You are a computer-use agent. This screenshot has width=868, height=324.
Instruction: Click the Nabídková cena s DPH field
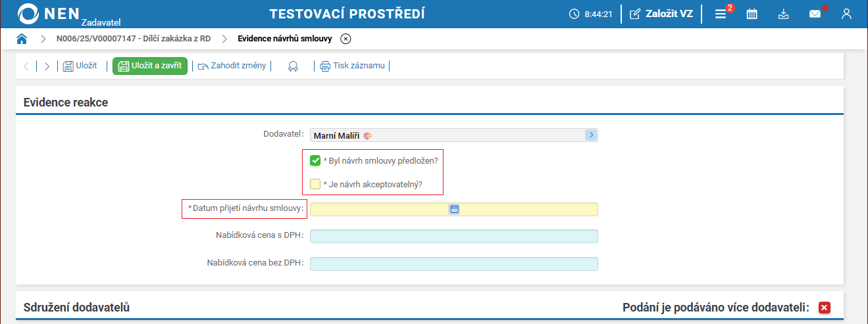coord(454,237)
